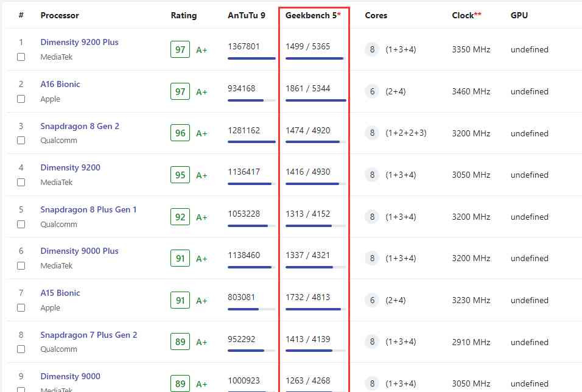Screen dimensions: 582x392
Task: Select the AnTuTu score 934168
Action: coord(242,88)
